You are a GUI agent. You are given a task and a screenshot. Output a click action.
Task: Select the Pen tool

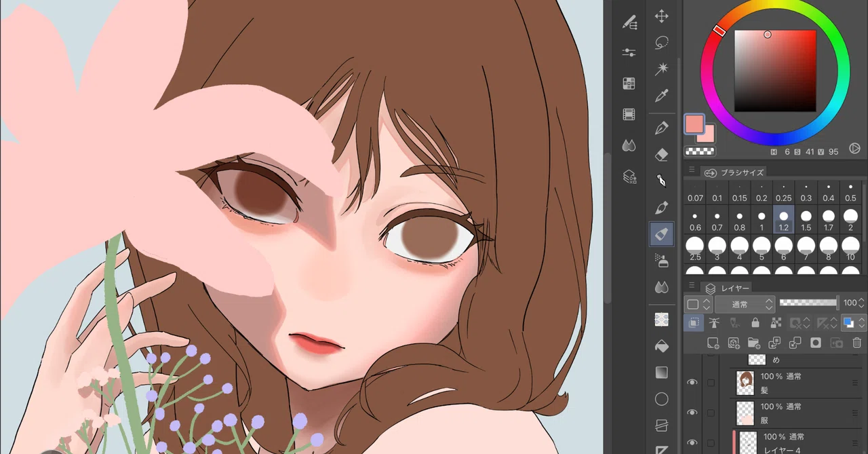[662, 128]
